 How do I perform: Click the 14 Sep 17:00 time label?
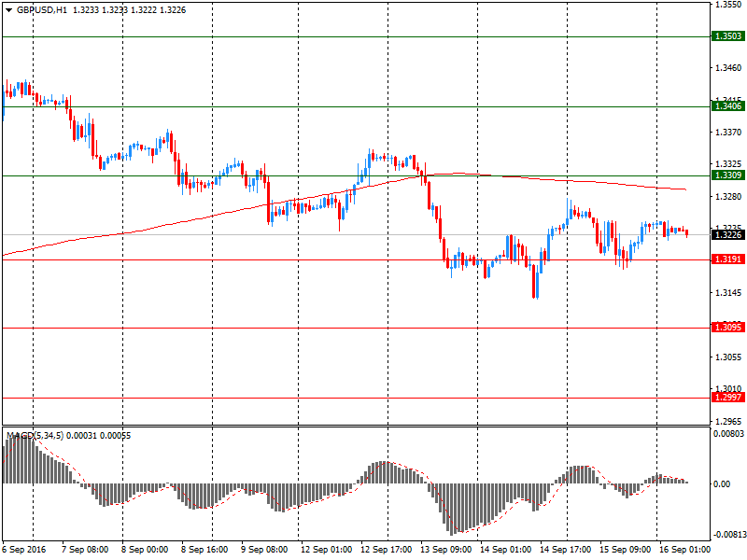point(565,550)
